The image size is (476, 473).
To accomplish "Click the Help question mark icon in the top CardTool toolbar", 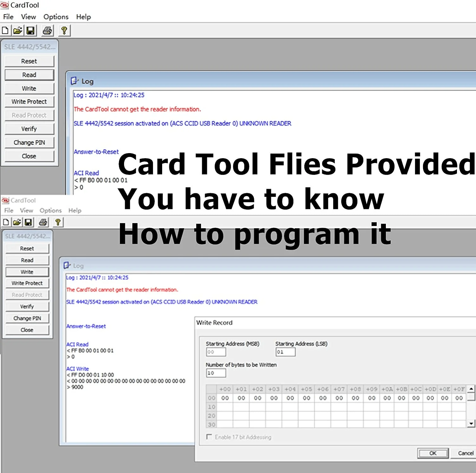I will pyautogui.click(x=64, y=30).
